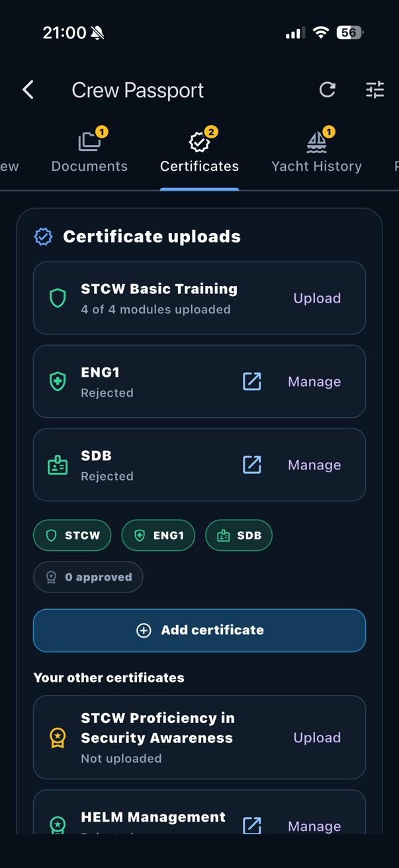
Task: Select the Certificates tab
Action: [x=199, y=154]
